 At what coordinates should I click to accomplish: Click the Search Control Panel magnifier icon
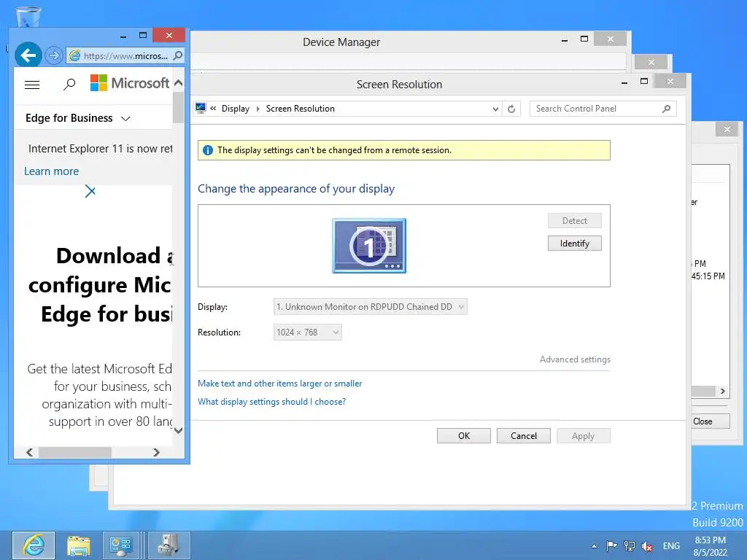pos(666,109)
